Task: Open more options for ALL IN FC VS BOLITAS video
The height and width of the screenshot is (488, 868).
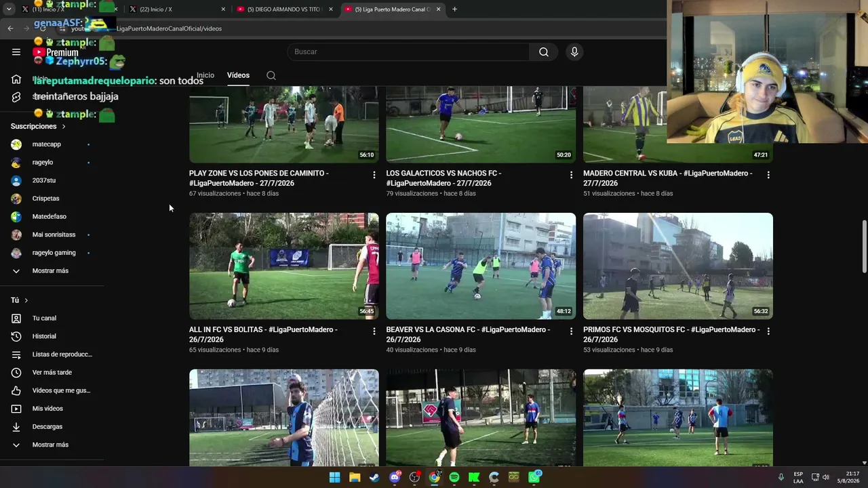Action: 374,331
